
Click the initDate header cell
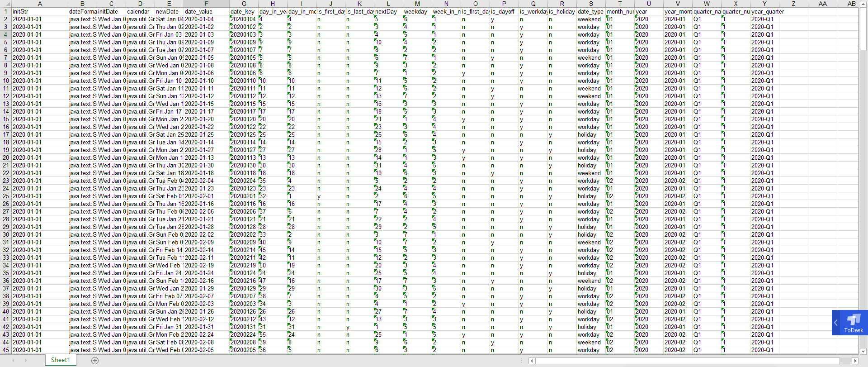[111, 11]
